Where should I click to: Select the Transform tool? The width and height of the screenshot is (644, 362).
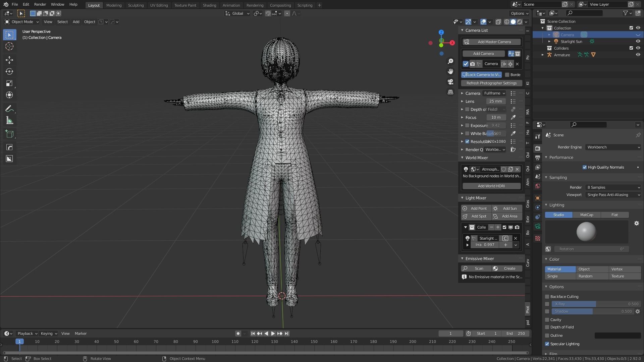click(9, 95)
